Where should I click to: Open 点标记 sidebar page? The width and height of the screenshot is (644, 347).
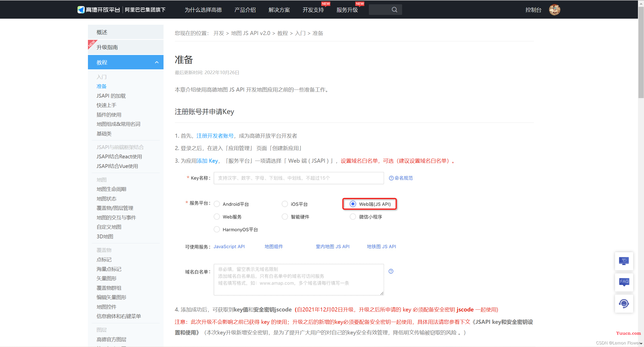(104, 259)
